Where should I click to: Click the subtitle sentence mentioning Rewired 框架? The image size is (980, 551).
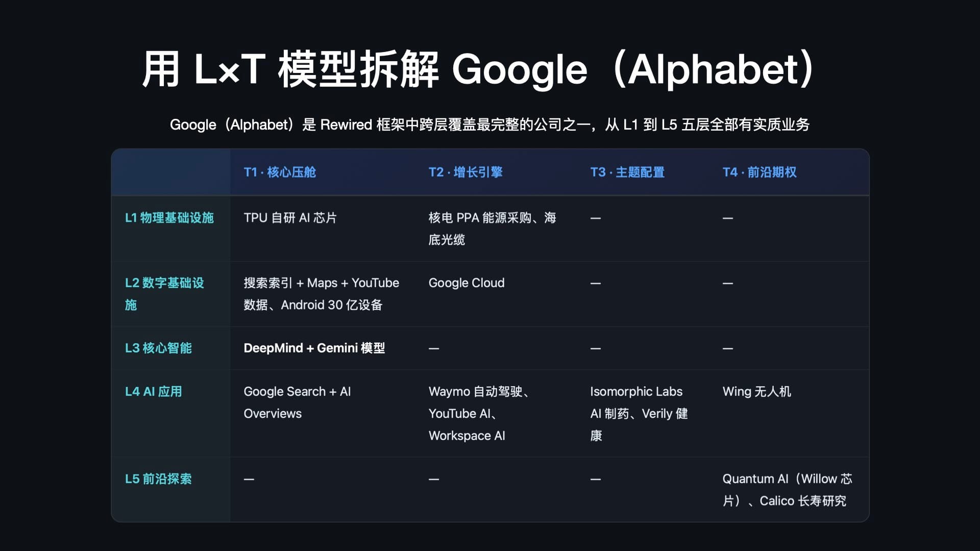pos(489,124)
